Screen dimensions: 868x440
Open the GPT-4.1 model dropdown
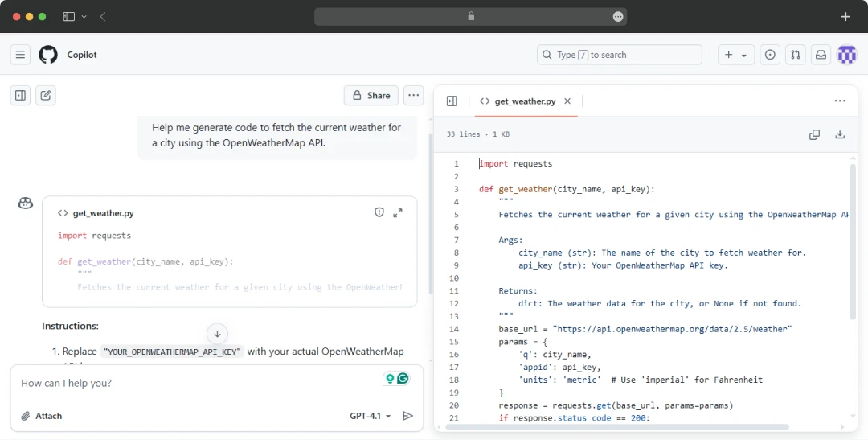(370, 416)
